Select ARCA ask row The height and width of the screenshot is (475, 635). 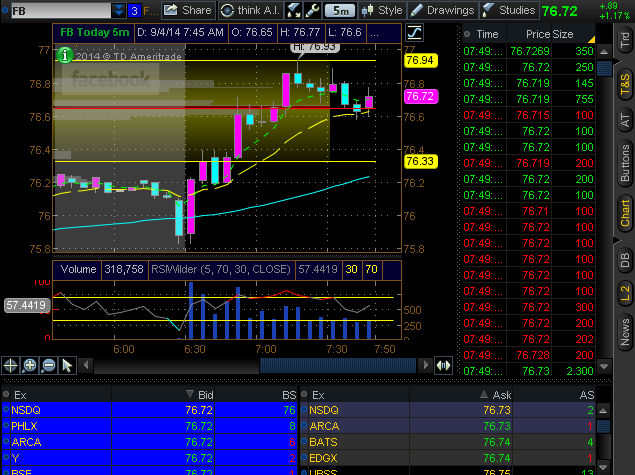click(448, 426)
